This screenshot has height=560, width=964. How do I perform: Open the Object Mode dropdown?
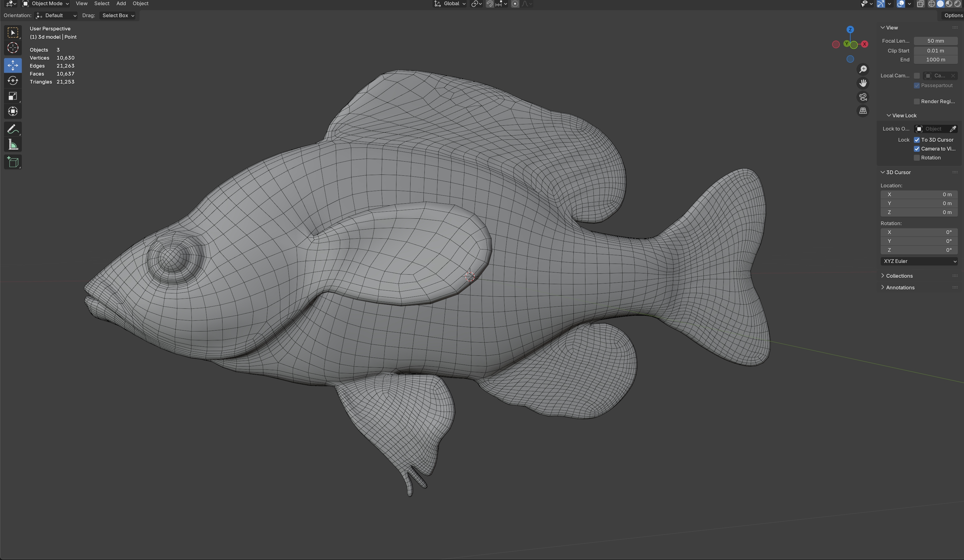45,4
